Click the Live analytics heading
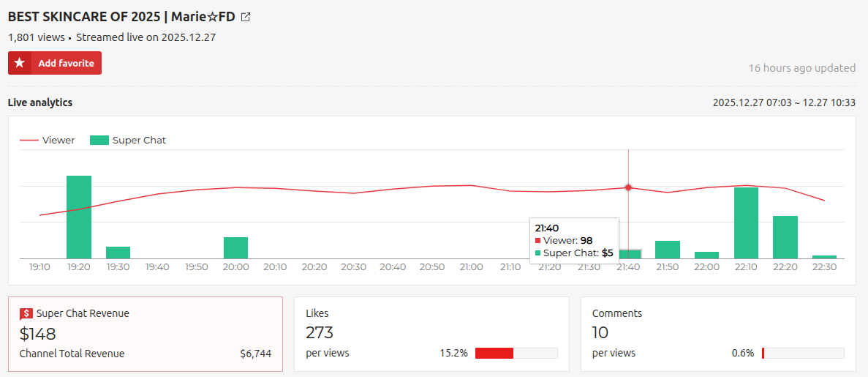Image resolution: width=868 pixels, height=377 pixels. click(40, 102)
